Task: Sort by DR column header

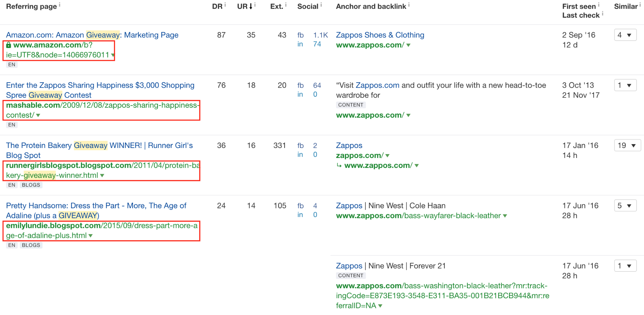Action: pyautogui.click(x=217, y=6)
